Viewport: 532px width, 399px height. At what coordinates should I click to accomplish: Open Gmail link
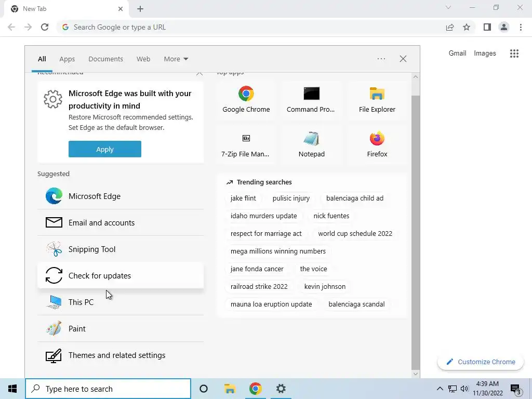point(457,54)
